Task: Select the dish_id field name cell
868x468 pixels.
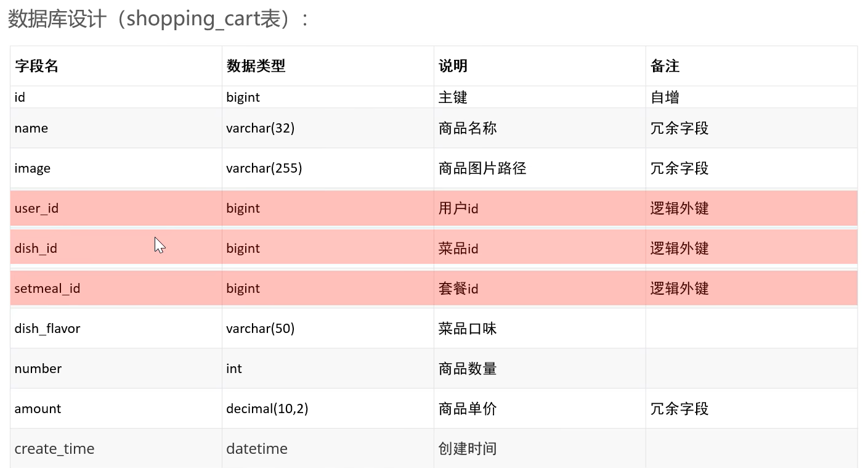Action: pos(36,248)
